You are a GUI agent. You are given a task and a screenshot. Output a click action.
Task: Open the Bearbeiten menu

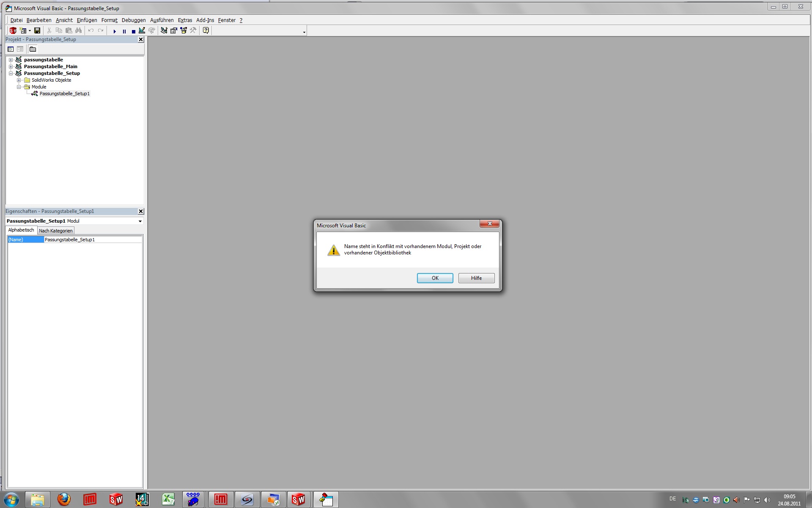tap(39, 20)
